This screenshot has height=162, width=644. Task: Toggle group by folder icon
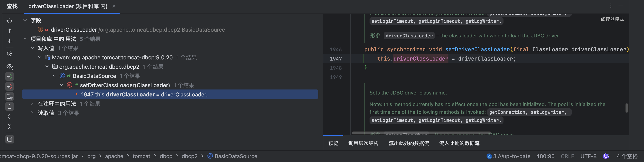pyautogui.click(x=9, y=96)
